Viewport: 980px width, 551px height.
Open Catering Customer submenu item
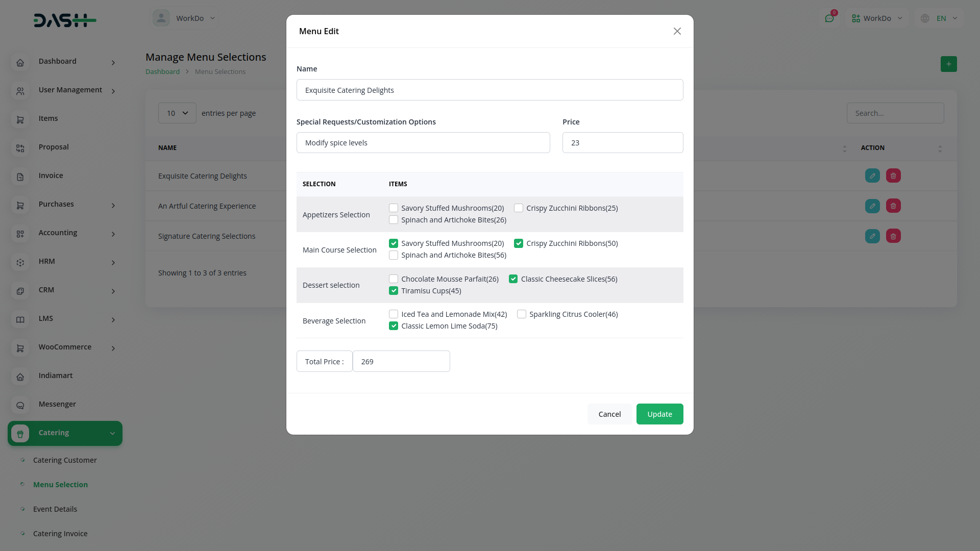pyautogui.click(x=65, y=460)
